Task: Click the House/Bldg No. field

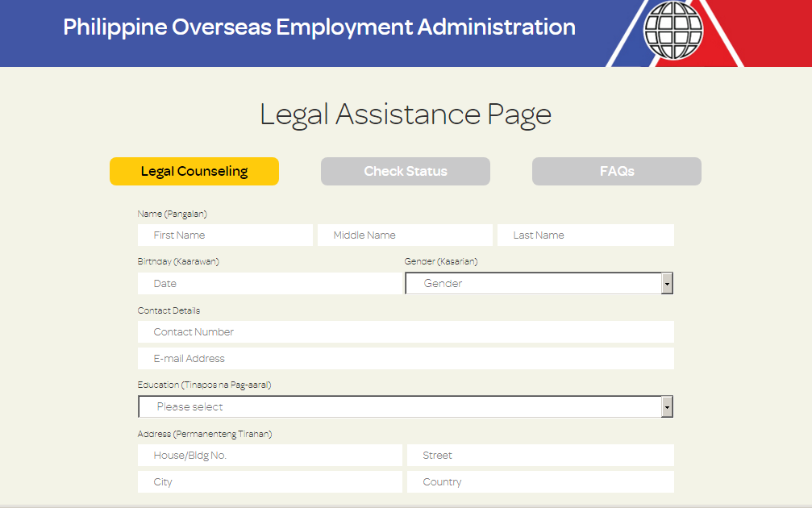Action: (x=270, y=455)
